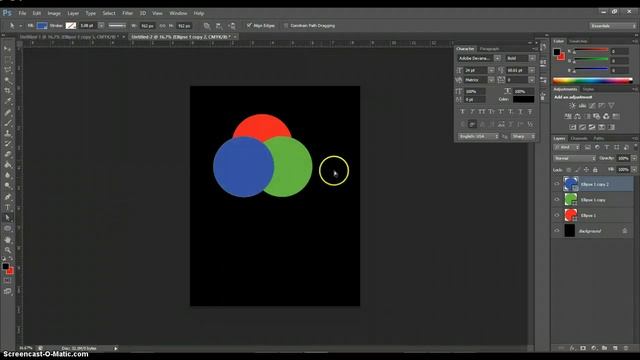Select the Eraser tool
This screenshot has height=360, width=640.
[x=7, y=154]
